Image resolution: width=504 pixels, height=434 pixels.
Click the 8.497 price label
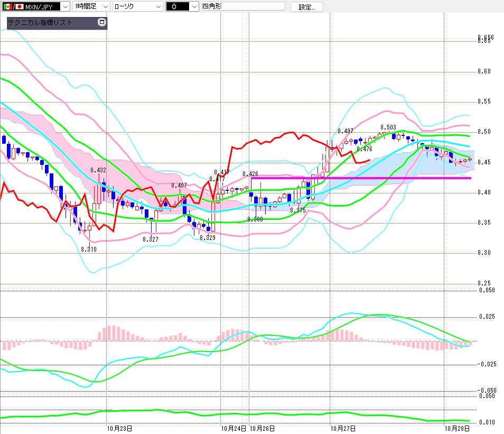(x=346, y=131)
